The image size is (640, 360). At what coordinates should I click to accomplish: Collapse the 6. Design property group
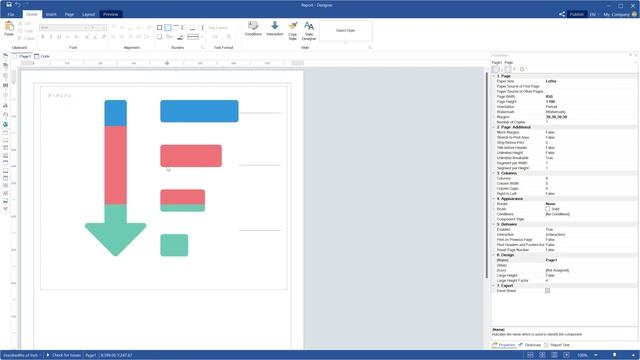click(x=494, y=255)
